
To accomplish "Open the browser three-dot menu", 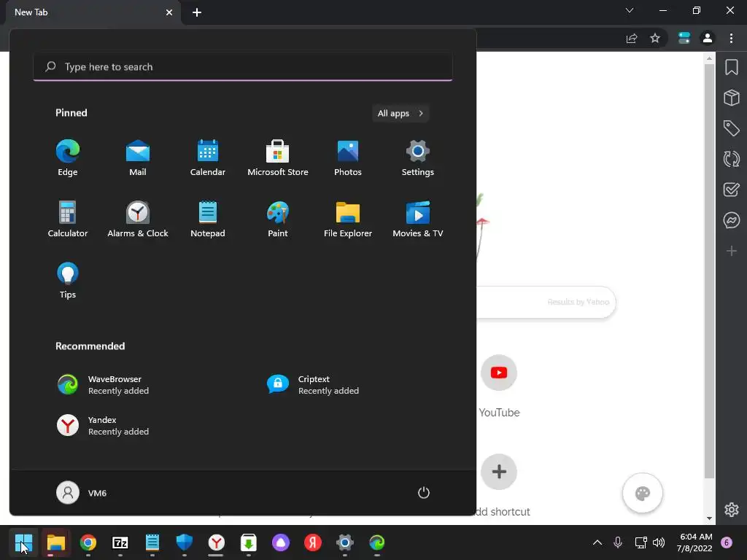I will click(731, 38).
